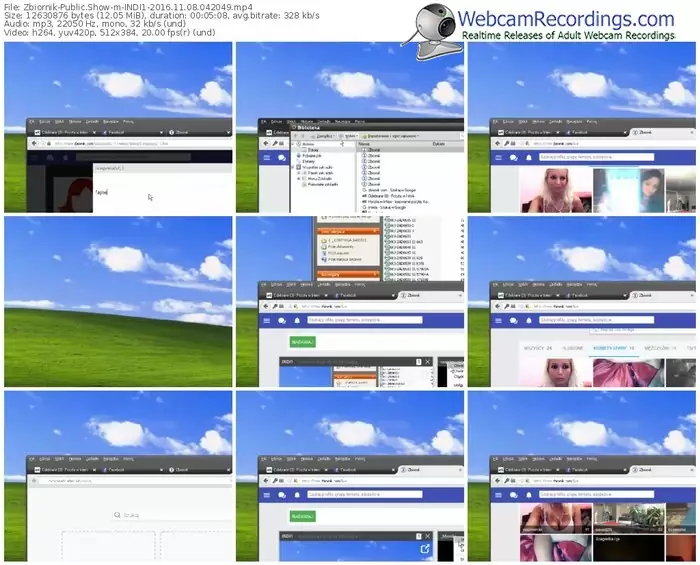The height and width of the screenshot is (565, 700).
Task: Click green button in frame with orange Explorer panel
Action: point(303,342)
